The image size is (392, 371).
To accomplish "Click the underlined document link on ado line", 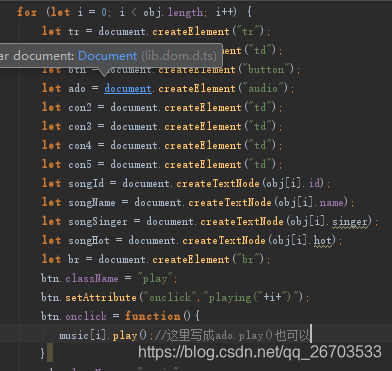I will point(128,88).
